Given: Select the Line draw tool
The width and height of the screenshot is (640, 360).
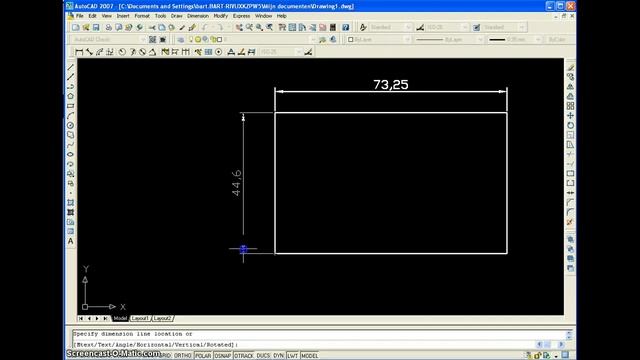Looking at the screenshot, I should 71,67.
